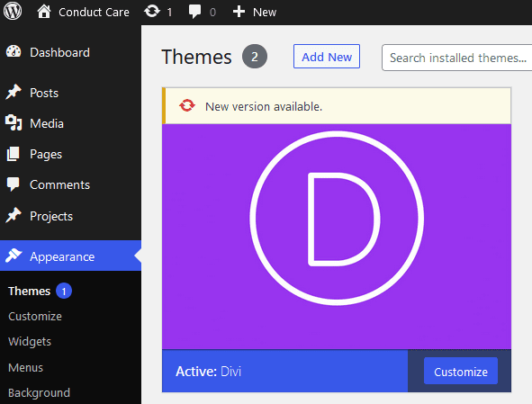
Task: Click the red update icon in notice
Action: (187, 105)
